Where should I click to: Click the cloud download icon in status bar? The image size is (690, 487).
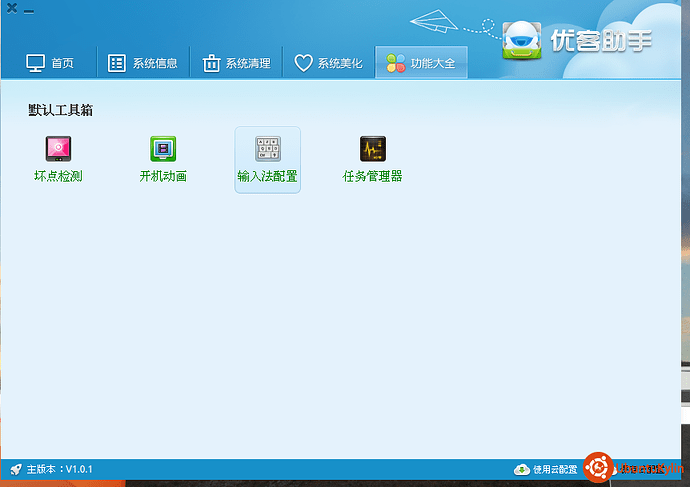click(522, 469)
